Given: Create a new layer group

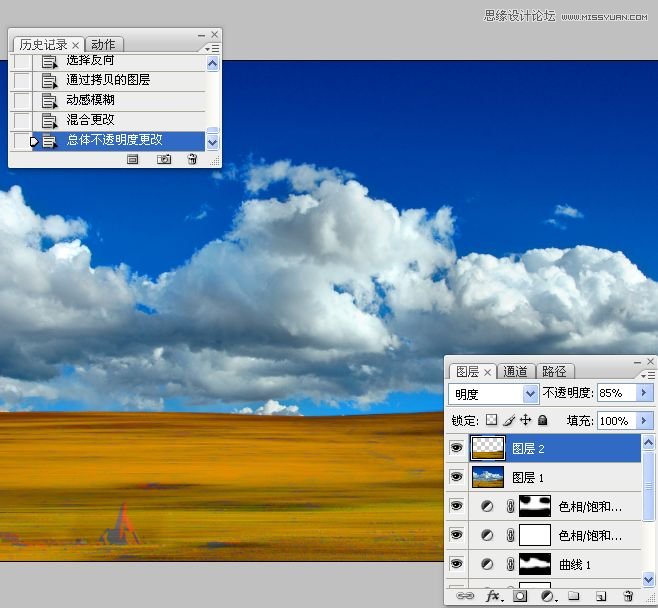Looking at the screenshot, I should point(574,595).
